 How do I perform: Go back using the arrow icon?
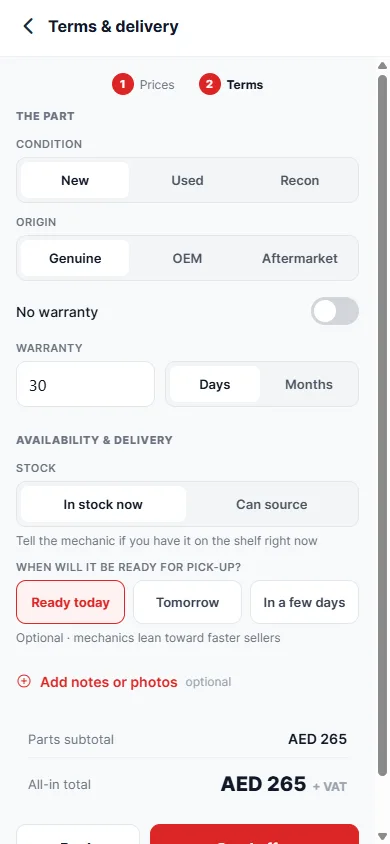[x=28, y=26]
